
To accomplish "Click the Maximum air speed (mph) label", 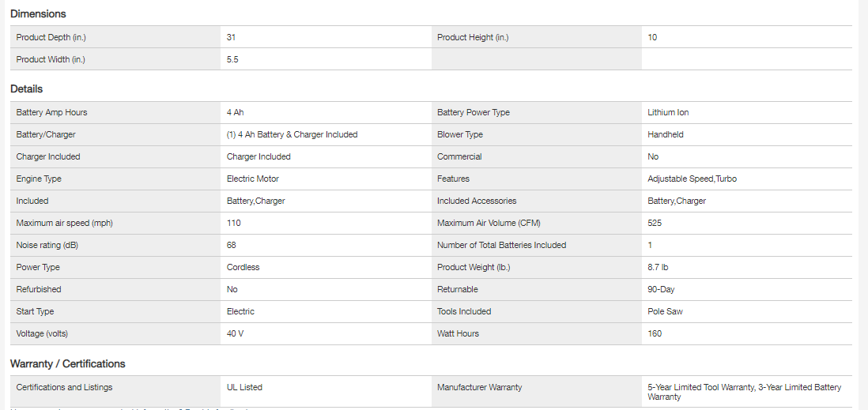I will click(x=65, y=223).
